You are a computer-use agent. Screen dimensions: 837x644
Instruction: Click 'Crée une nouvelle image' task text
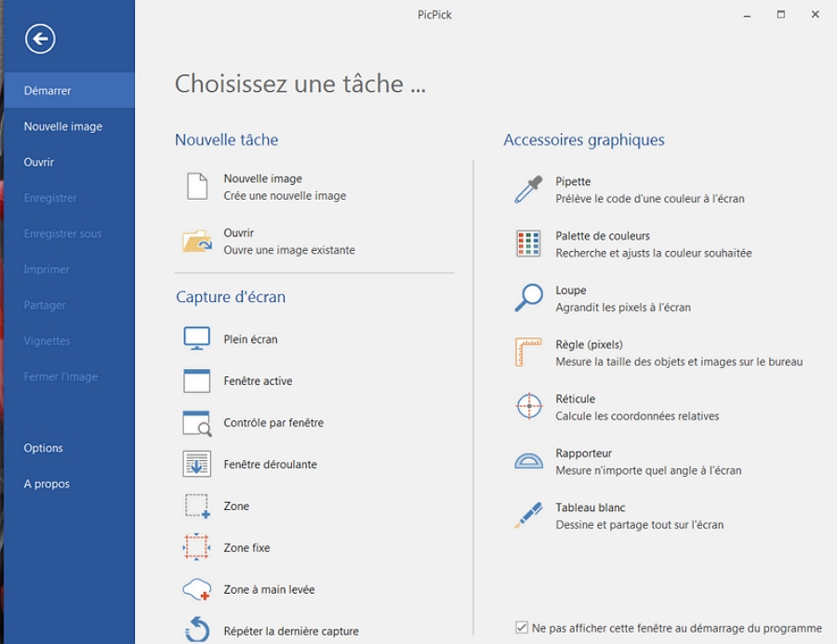coord(285,196)
